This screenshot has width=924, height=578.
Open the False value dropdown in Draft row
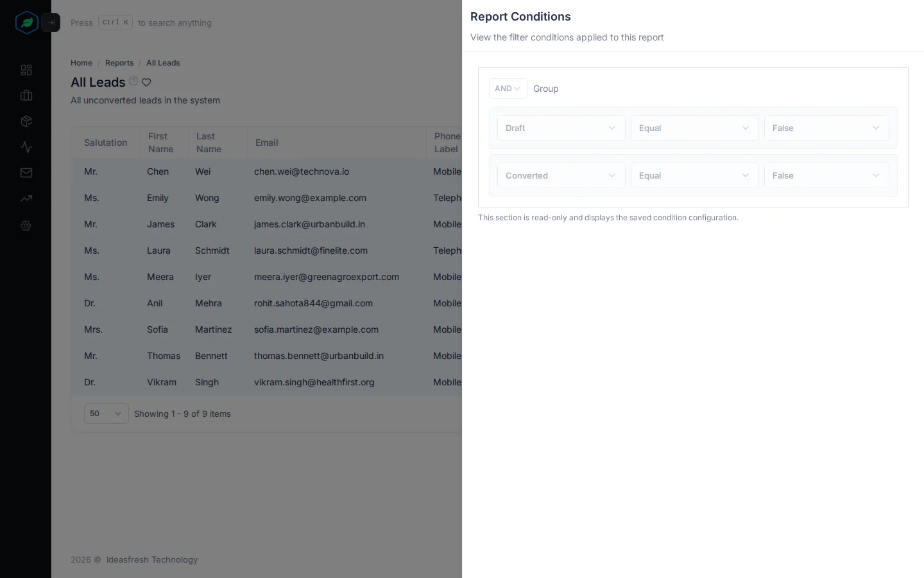(826, 128)
